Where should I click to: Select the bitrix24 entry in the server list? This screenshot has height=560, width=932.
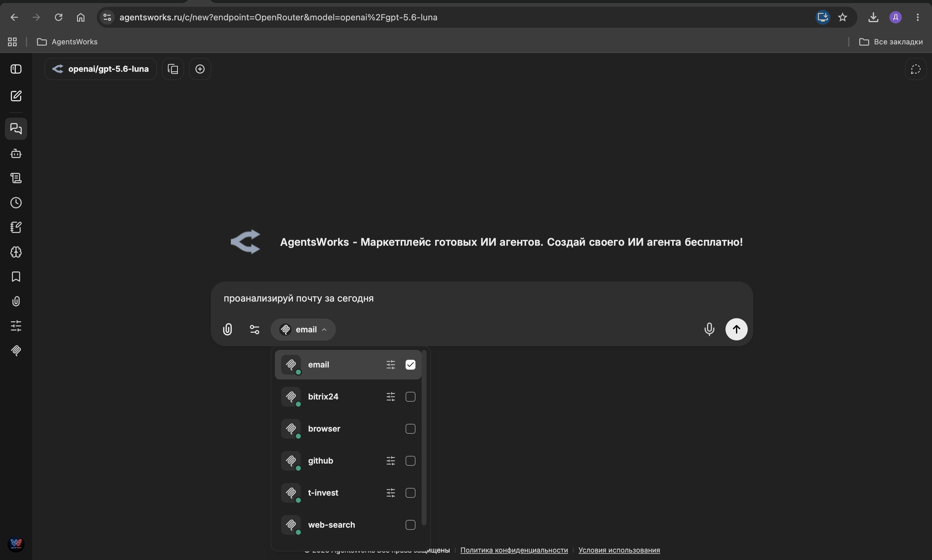pos(348,397)
